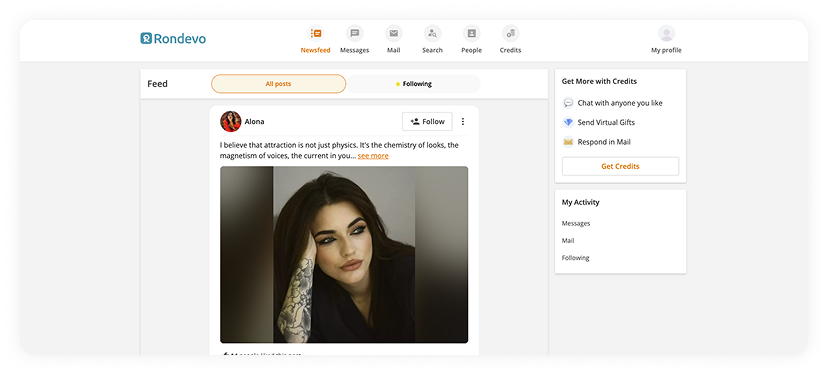Open the Newsfeed icon in top navigation
828x375 pixels.
[316, 34]
